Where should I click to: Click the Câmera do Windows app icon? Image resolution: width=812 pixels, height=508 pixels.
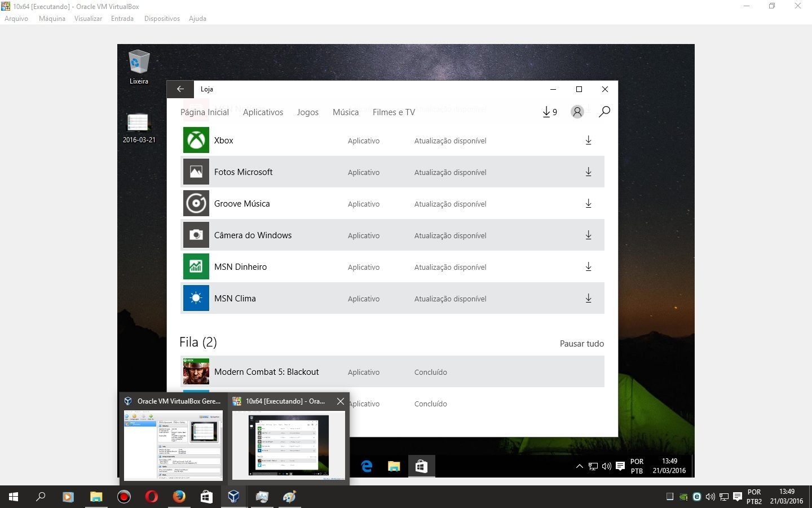196,235
